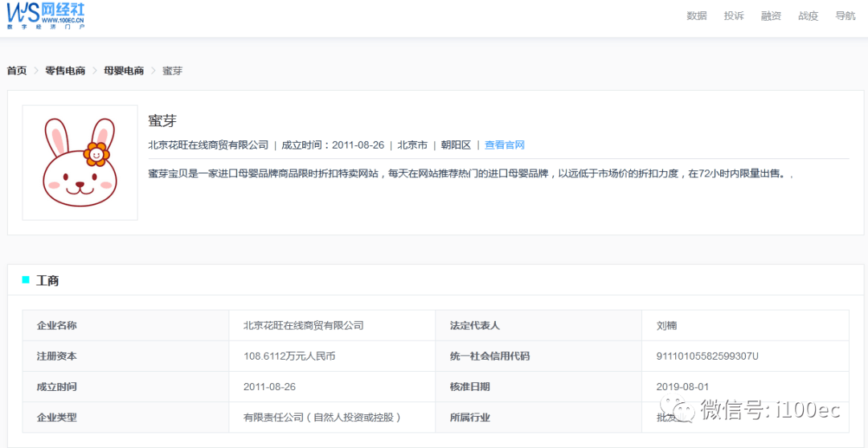The width and height of the screenshot is (868, 448).
Task: Click 108.6112万元人民币 capital value
Action: 289,356
